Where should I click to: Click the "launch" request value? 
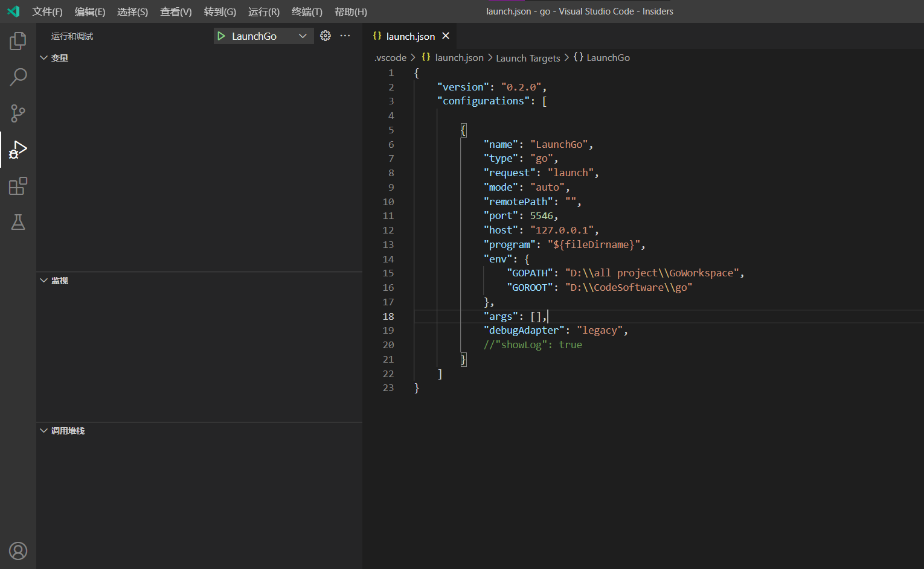click(x=571, y=173)
